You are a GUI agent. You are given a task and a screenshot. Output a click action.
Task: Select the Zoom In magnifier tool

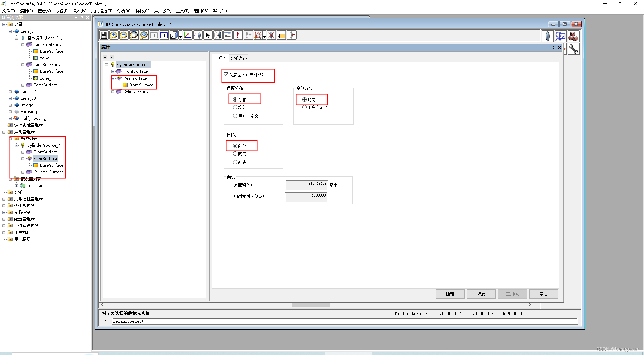click(x=114, y=35)
